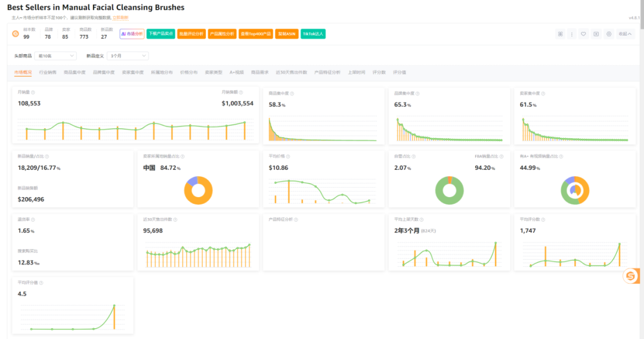Click the 查看Top400产品 button
The image size is (644, 339).
(256, 33)
